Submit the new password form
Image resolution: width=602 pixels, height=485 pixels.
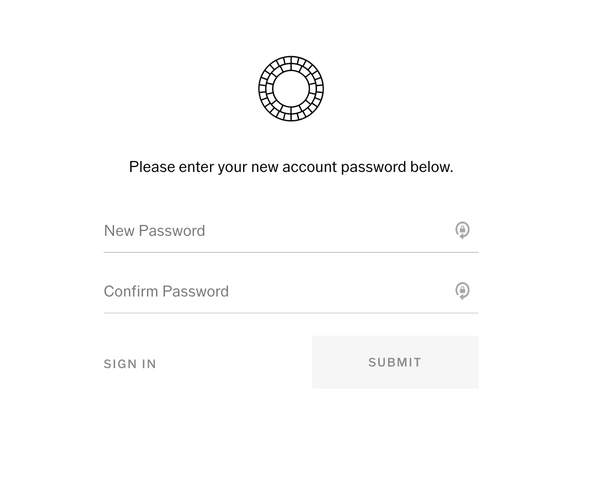[395, 362]
